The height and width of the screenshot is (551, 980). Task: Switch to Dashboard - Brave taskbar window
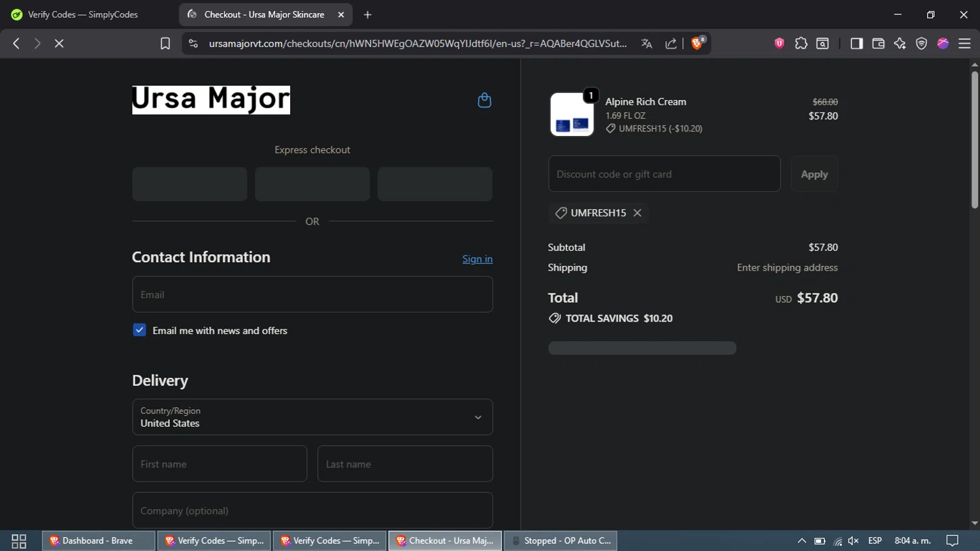99,541
